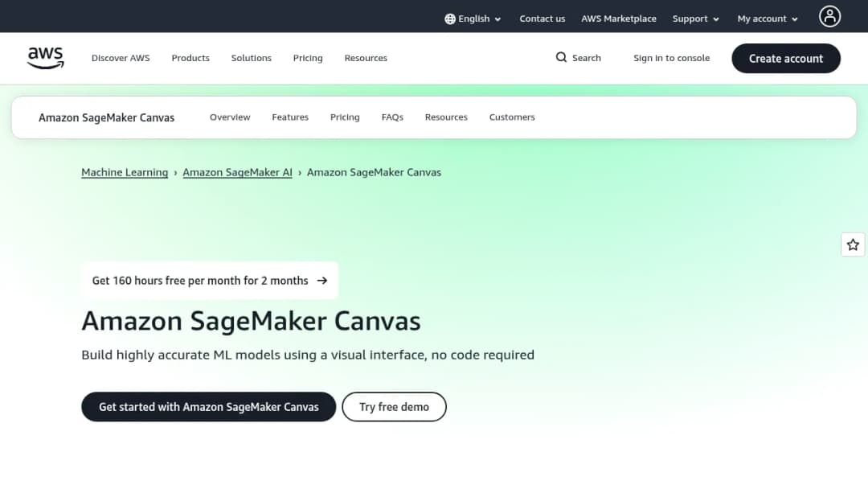Open the user profile avatar icon

tap(829, 16)
